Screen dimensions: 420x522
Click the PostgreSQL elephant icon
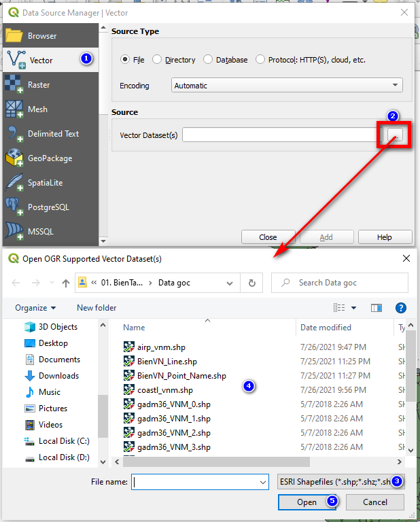point(14,207)
